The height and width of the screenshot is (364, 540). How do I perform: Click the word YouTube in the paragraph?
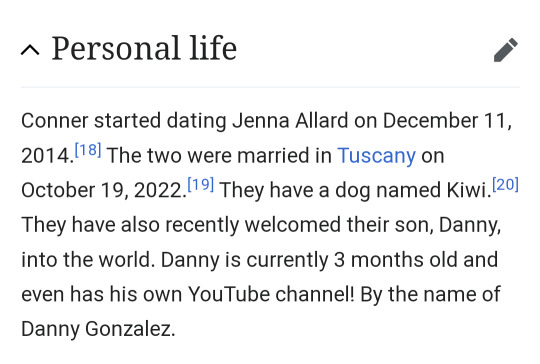tap(229, 294)
